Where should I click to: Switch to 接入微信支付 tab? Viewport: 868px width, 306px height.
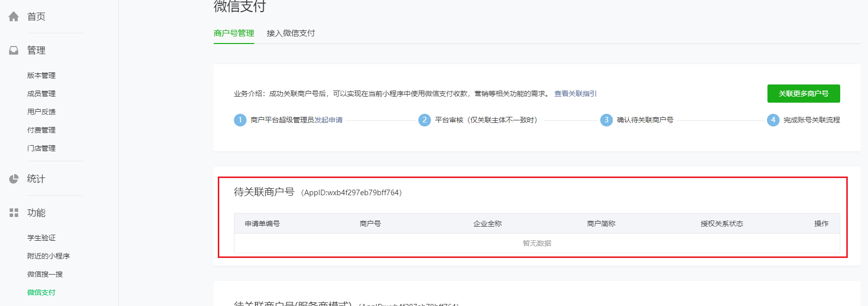click(x=291, y=33)
